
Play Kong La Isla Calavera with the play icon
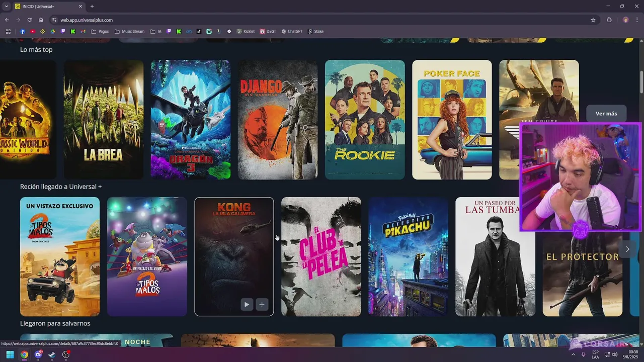247,304
